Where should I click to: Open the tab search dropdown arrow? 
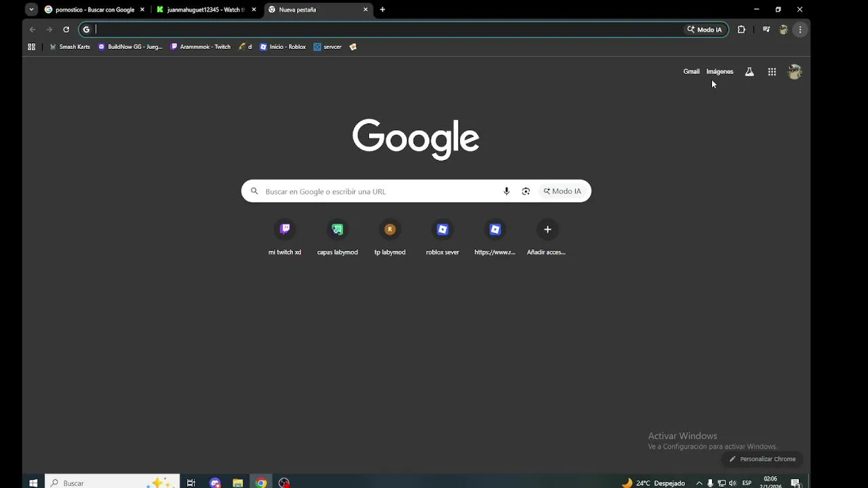point(31,9)
